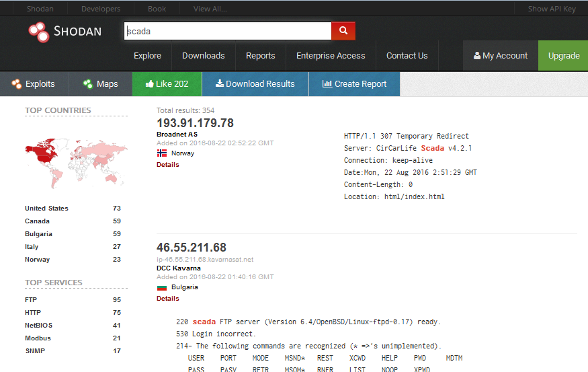Click Developers link in top bar
588x372 pixels.
[x=101, y=9]
